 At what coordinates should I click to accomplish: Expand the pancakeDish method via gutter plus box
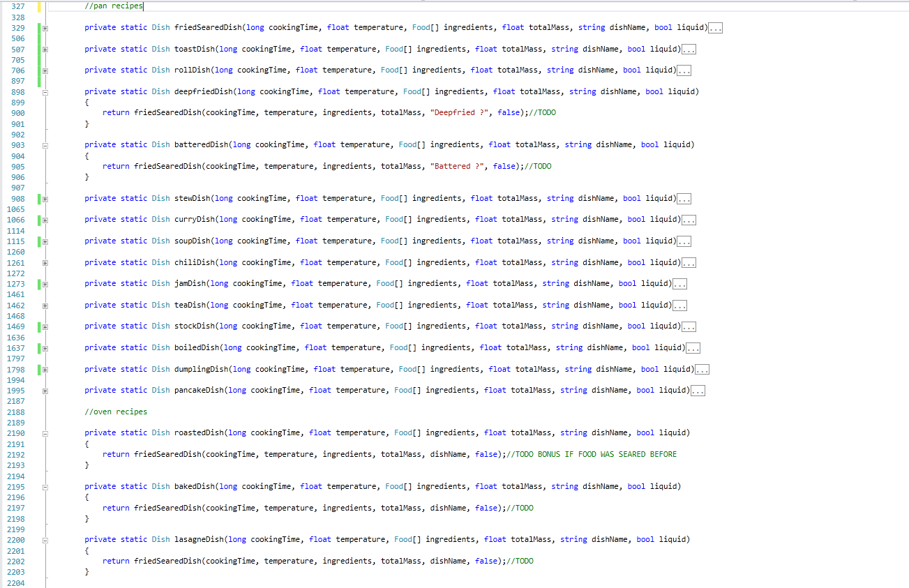(x=45, y=391)
